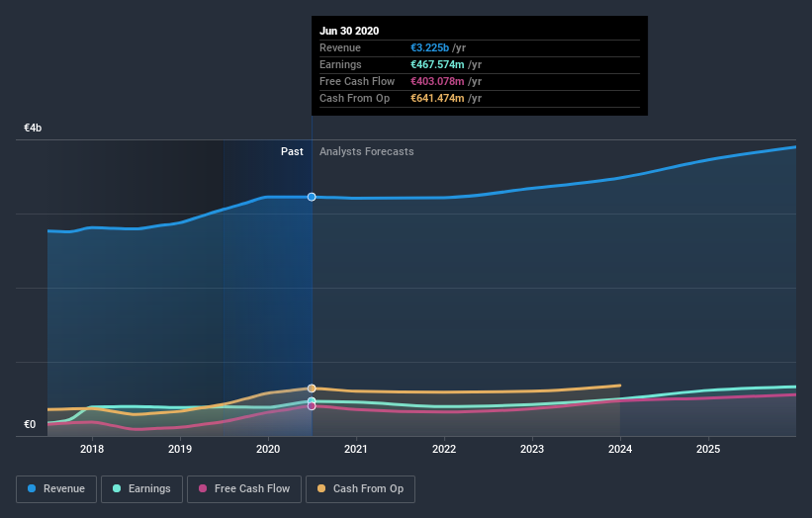Click the €0 y-axis label
Image resolution: width=812 pixels, height=518 pixels.
(x=30, y=424)
